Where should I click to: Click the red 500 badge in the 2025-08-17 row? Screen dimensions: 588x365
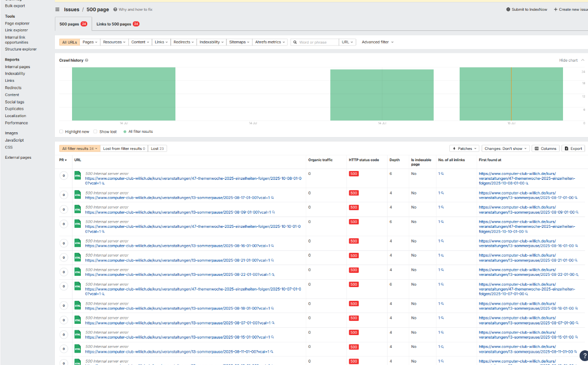click(x=353, y=193)
